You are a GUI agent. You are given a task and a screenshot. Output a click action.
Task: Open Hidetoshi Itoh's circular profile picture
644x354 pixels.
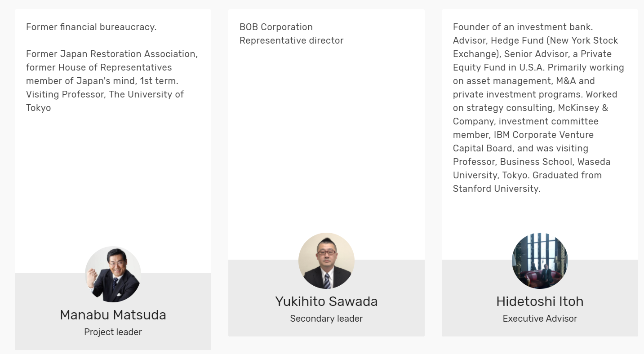540,261
